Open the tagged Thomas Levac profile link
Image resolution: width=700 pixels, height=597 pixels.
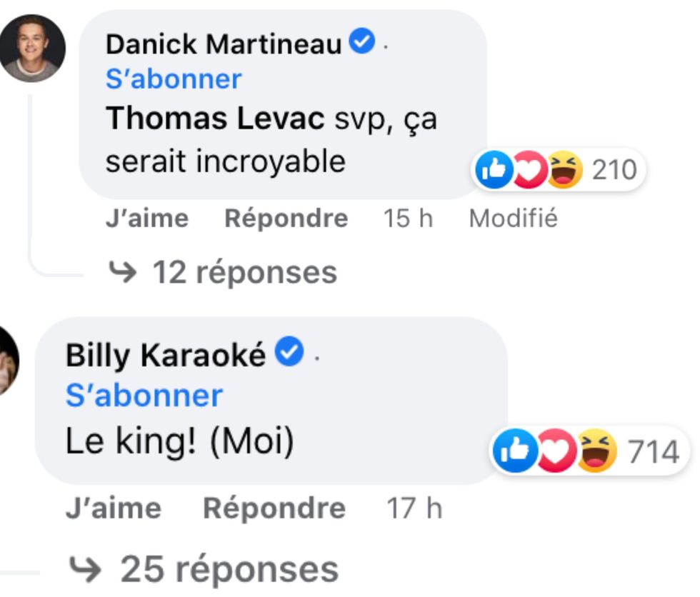tap(215, 119)
